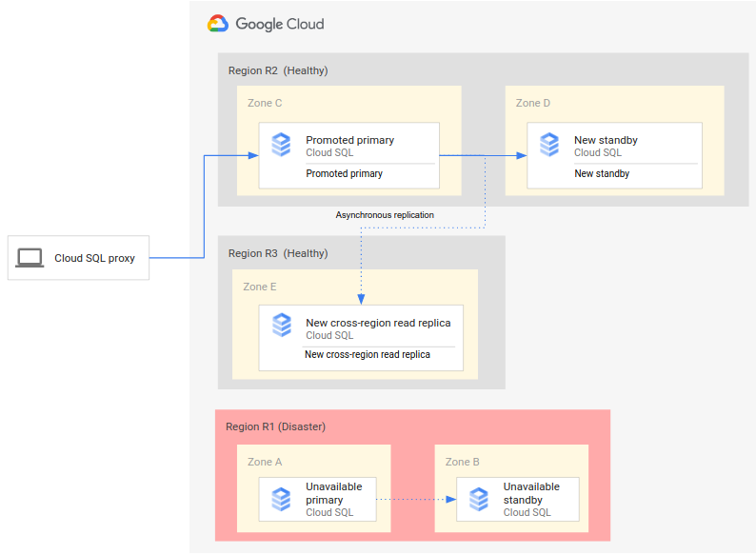Click the Zone A label
Image resolution: width=756 pixels, height=555 pixels.
265,462
